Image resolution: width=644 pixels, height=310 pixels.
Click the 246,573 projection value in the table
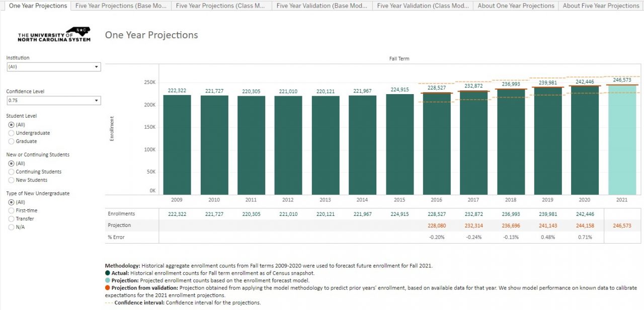click(622, 225)
